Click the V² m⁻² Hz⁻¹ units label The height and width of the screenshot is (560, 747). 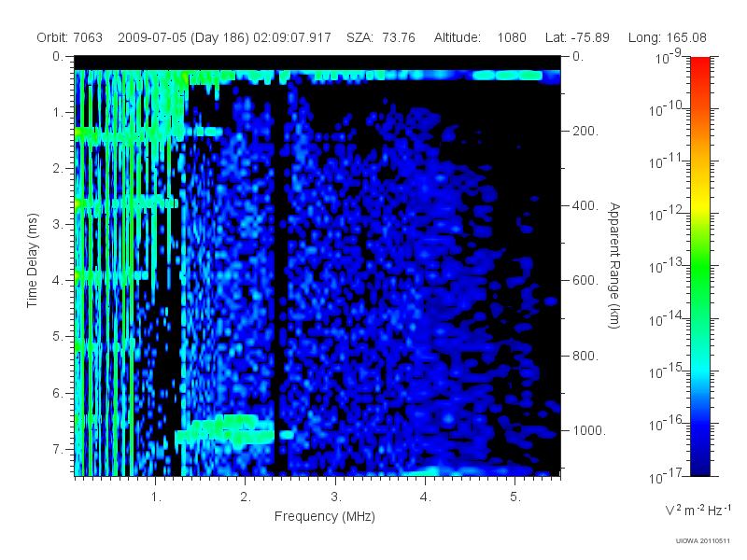pos(698,510)
